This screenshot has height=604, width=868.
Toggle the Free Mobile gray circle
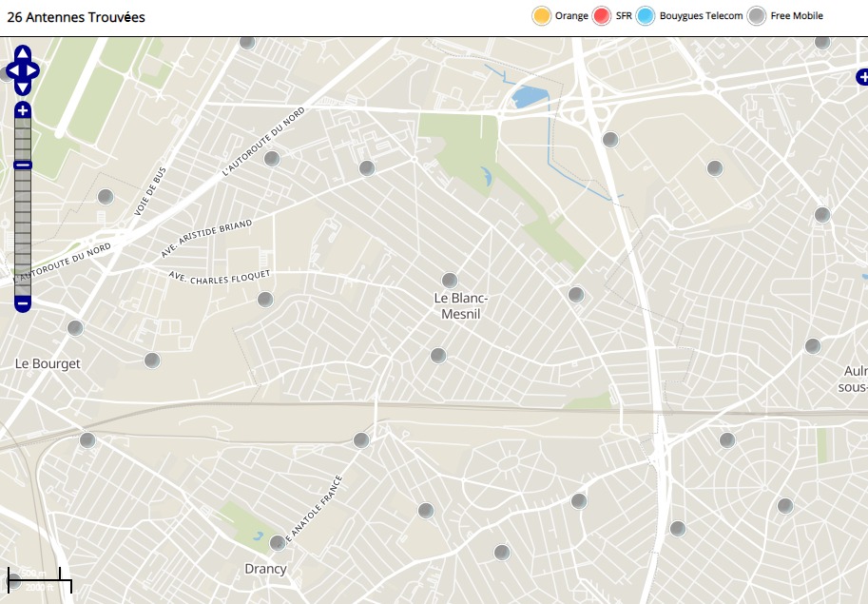pos(757,16)
